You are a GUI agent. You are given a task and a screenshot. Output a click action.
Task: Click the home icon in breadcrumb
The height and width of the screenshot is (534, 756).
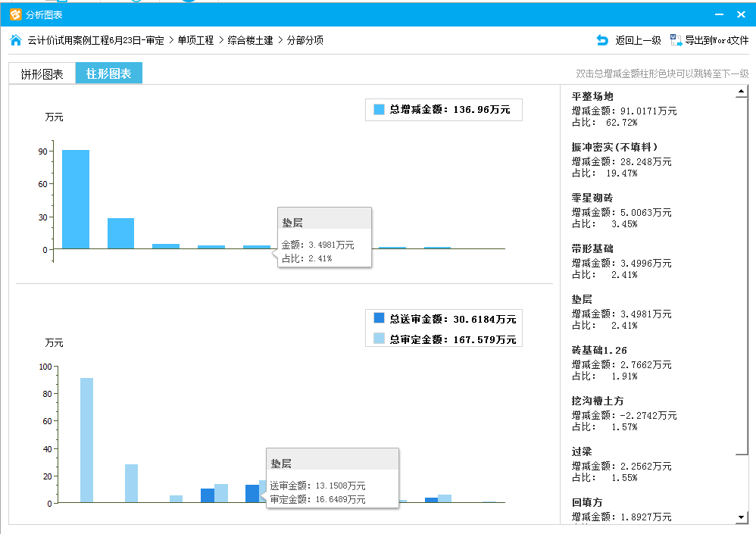click(16, 40)
